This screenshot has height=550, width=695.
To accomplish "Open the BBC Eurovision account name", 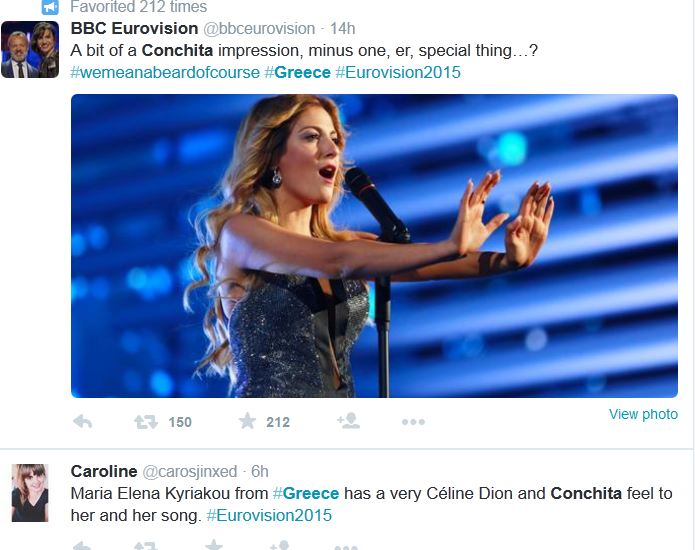I will pyautogui.click(x=134, y=28).
